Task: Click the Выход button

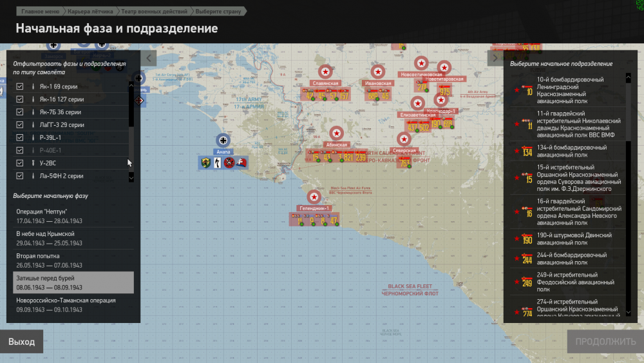Action: coord(21,342)
